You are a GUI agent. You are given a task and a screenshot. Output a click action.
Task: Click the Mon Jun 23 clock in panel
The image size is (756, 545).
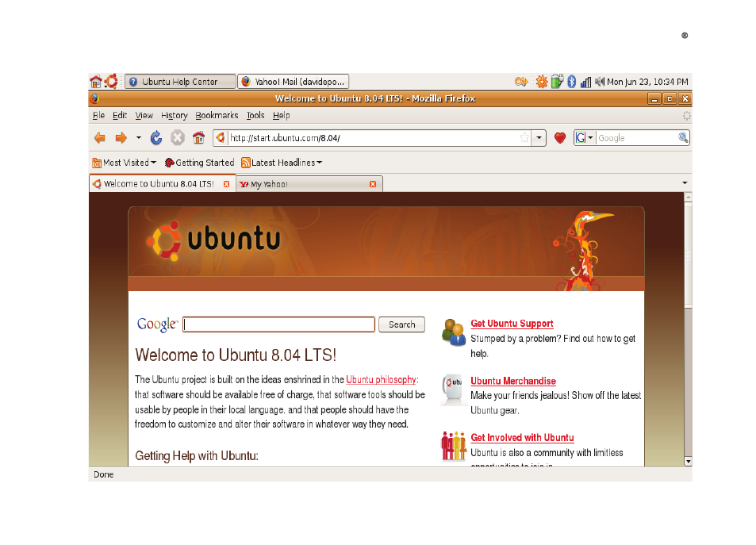coord(647,82)
